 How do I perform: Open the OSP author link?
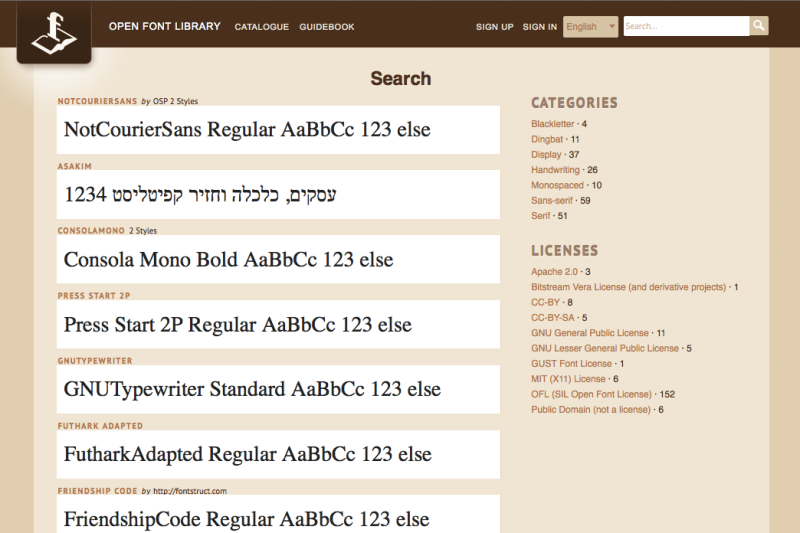pos(160,101)
